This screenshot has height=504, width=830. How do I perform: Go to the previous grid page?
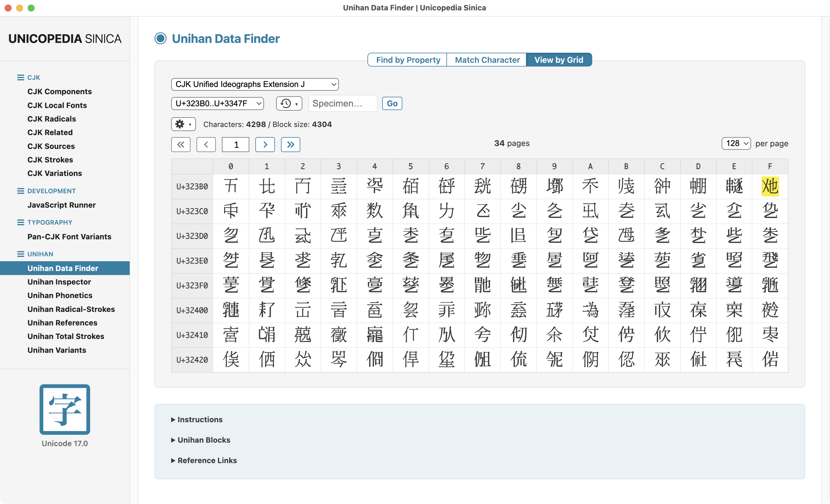pyautogui.click(x=206, y=145)
